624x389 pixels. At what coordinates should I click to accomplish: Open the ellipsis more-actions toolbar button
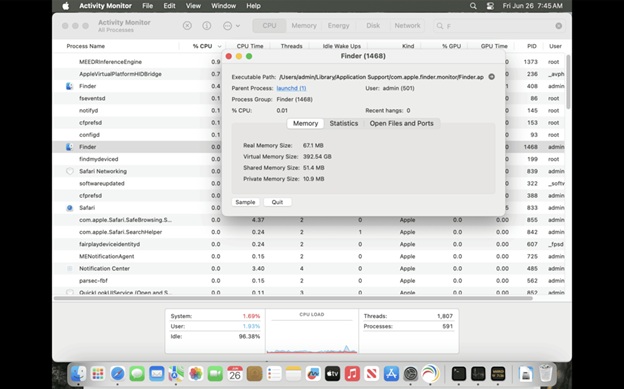pos(231,25)
